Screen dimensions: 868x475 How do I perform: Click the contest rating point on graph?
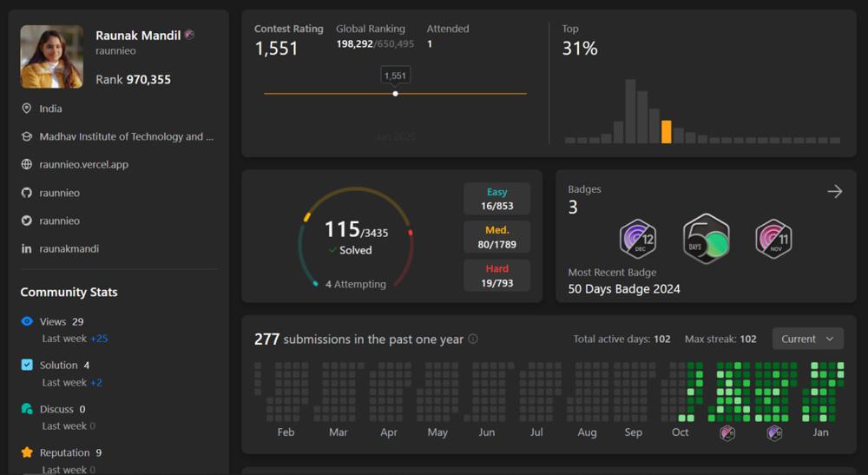coord(396,94)
